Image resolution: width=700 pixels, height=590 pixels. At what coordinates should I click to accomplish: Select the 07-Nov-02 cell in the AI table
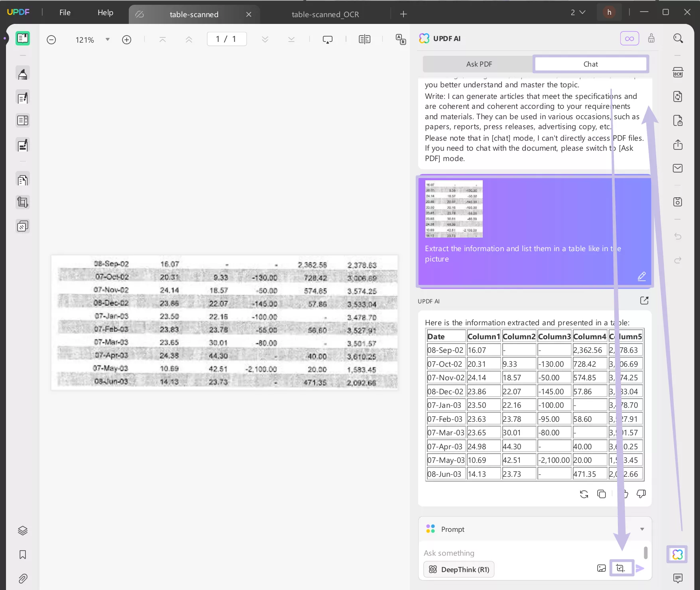446,378
